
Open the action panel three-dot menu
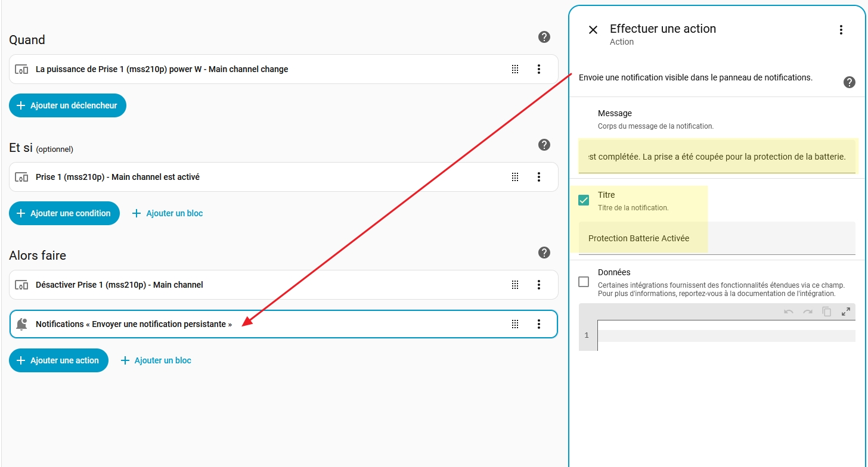point(841,30)
